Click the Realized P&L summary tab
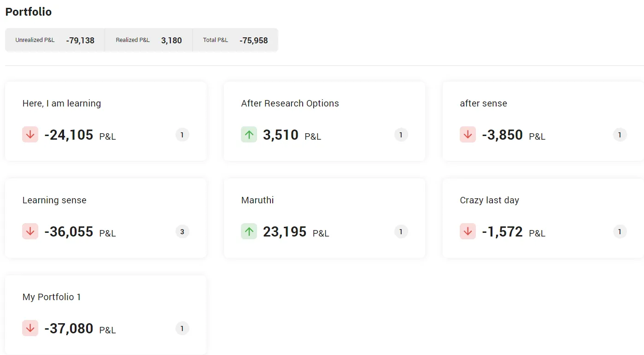 point(148,40)
